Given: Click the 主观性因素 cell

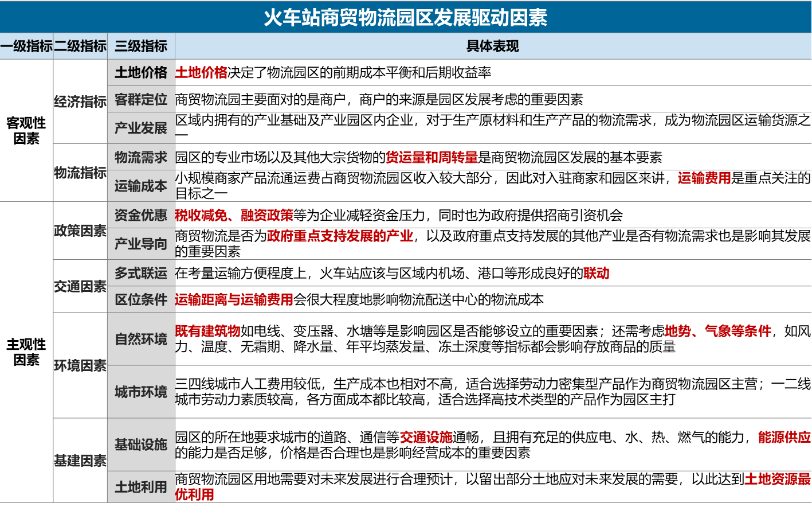Looking at the screenshot, I should 26,352.
